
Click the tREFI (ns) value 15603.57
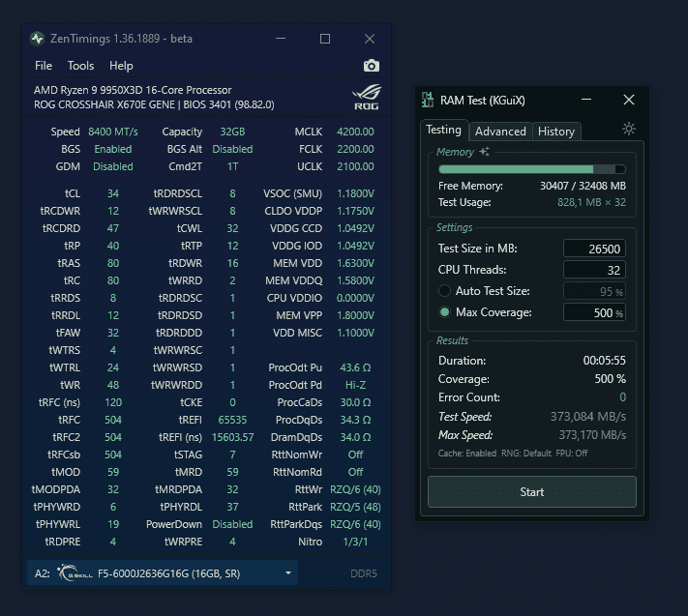pos(232,437)
